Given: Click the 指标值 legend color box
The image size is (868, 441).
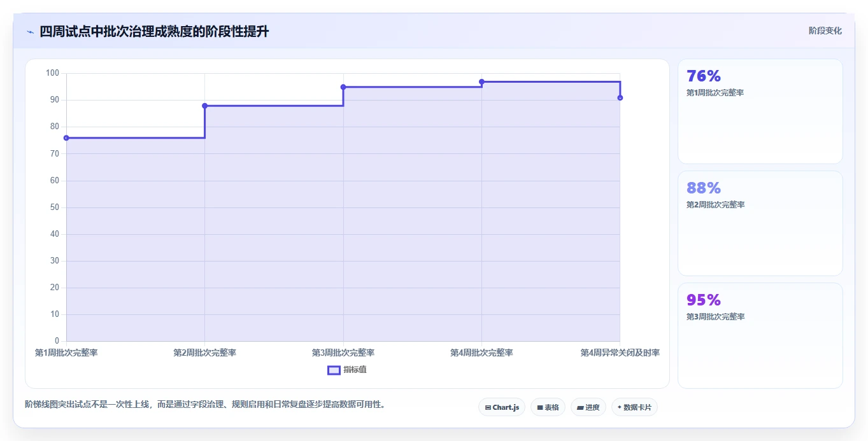Looking at the screenshot, I should click(x=334, y=370).
